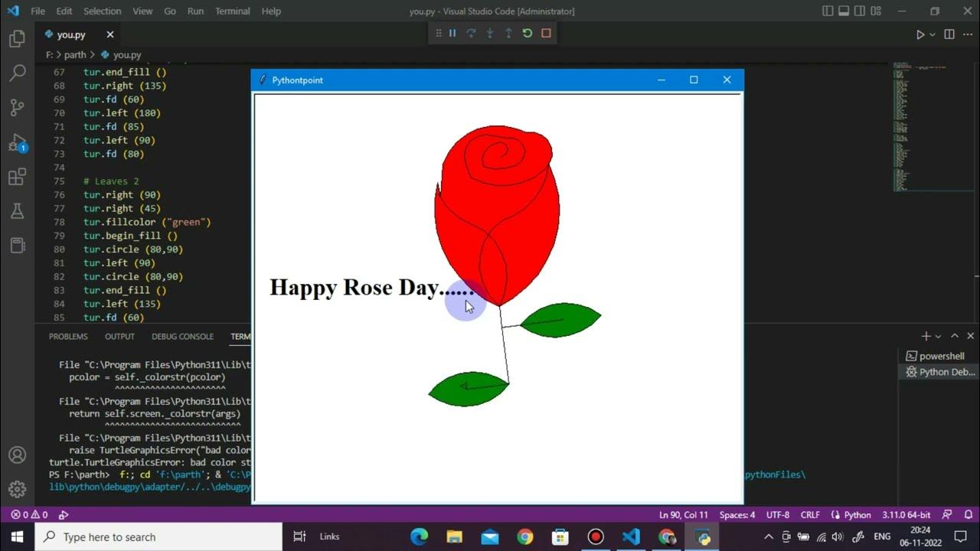Screen dimensions: 980x551
Task: Select interpreter 3.11.0 64-bit in status bar
Action: [x=906, y=515]
